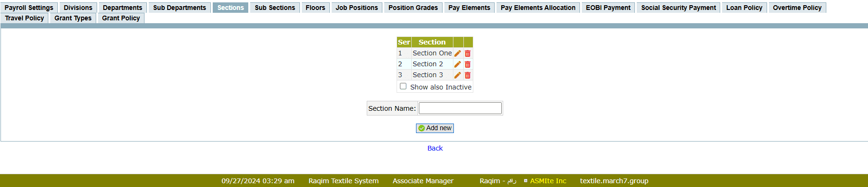The height and width of the screenshot is (187, 868).
Task: Open the Payroll Settings tab
Action: (29, 8)
